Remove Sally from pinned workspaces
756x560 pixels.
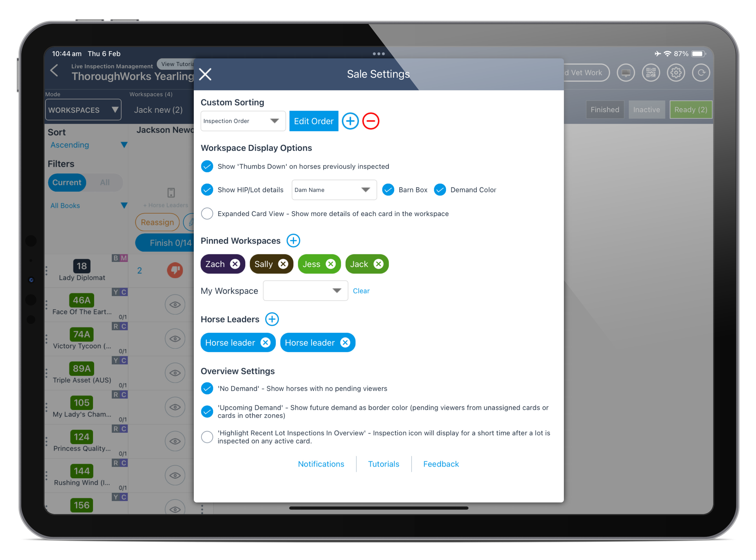(284, 263)
